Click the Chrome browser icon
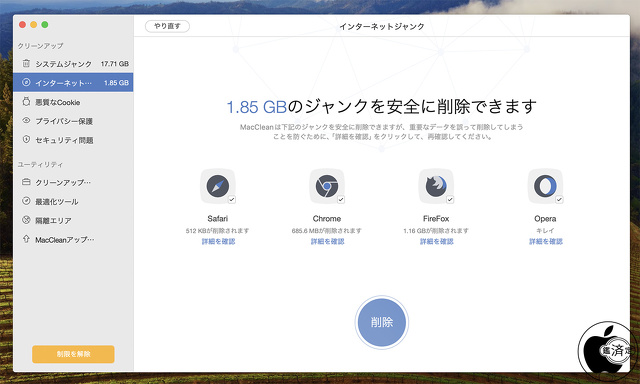 click(327, 186)
